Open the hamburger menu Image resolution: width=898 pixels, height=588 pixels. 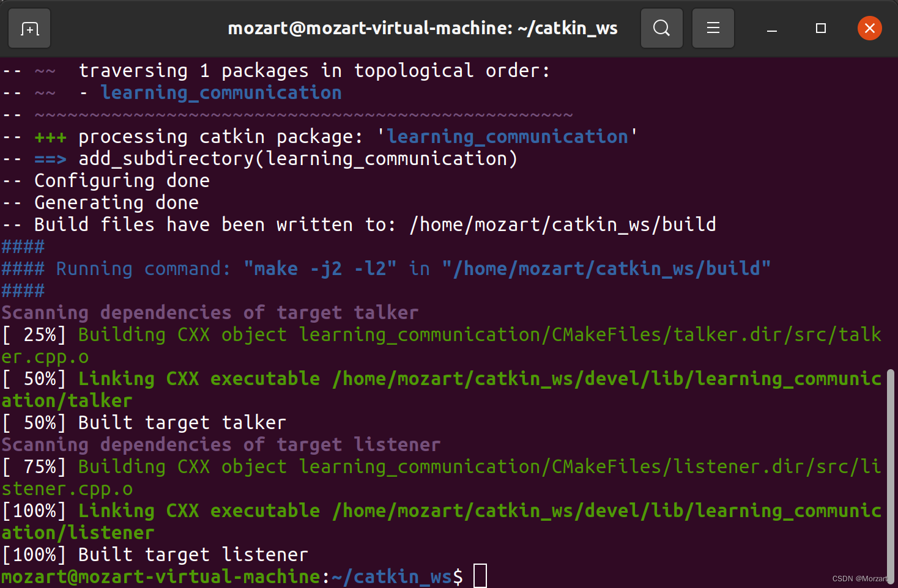click(x=713, y=28)
